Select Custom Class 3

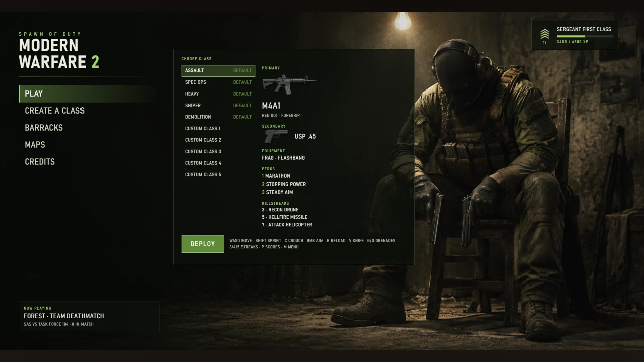pyautogui.click(x=218, y=152)
